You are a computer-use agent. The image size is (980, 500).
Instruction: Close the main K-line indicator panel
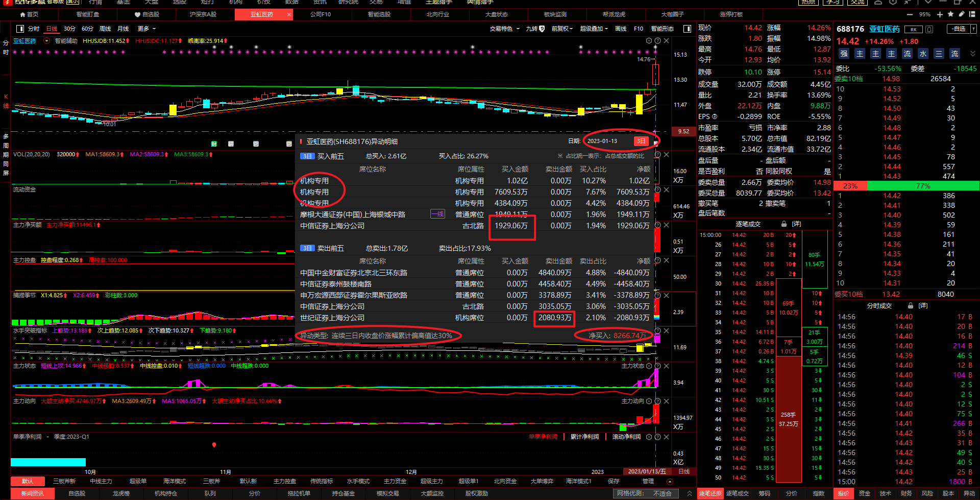pos(666,40)
